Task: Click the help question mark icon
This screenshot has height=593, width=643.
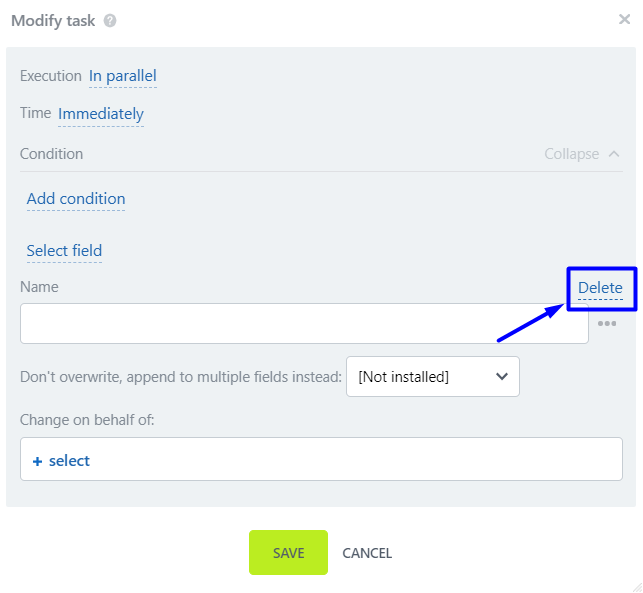Action: coord(110,20)
